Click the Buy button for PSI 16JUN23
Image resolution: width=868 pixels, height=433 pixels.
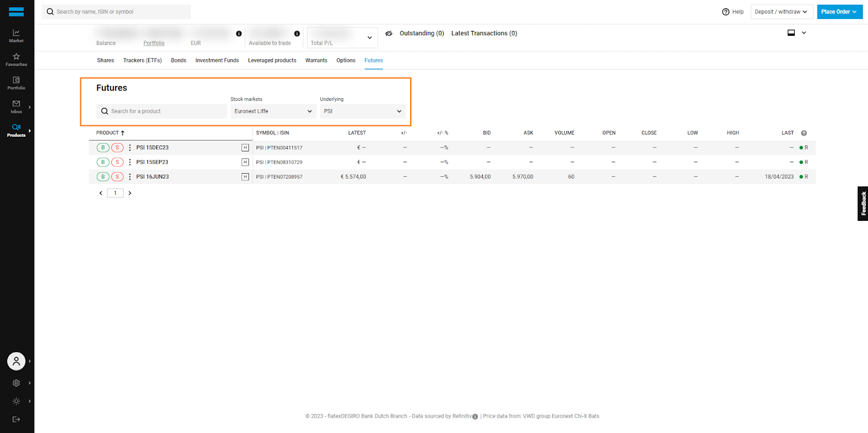tap(103, 177)
